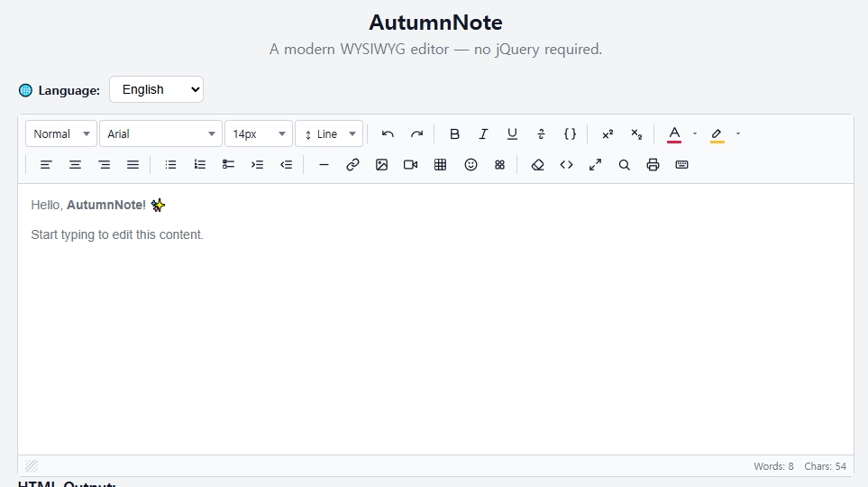Toggle bold formatting
Image resolution: width=868 pixels, height=487 pixels.
454,134
